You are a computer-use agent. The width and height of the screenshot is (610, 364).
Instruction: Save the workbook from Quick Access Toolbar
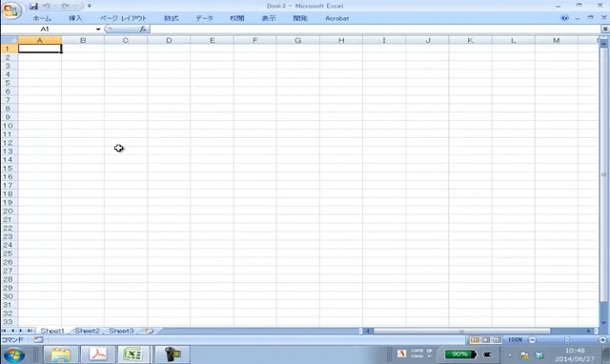33,7
